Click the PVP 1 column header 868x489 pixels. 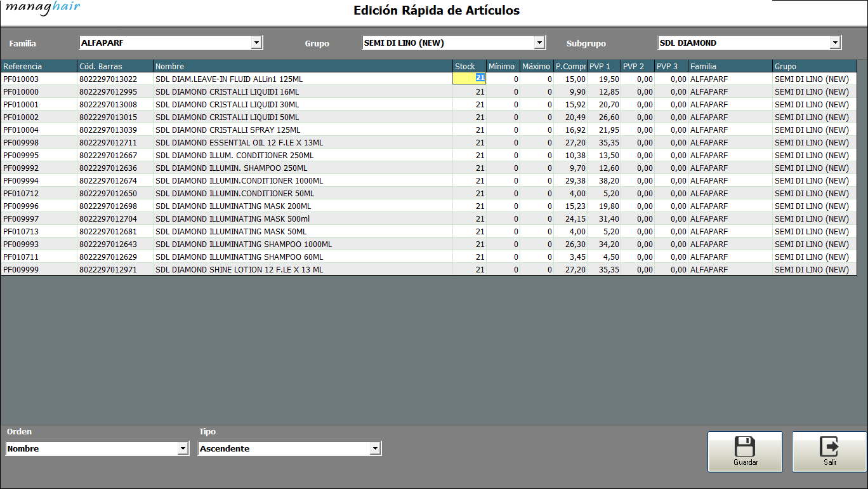[603, 66]
